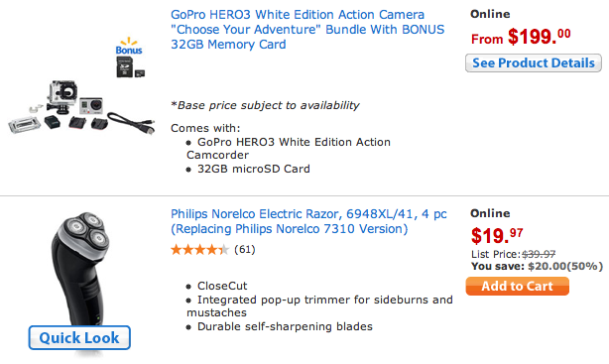
Task: Click the From $199.00 GoPro price
Action: [521, 37]
